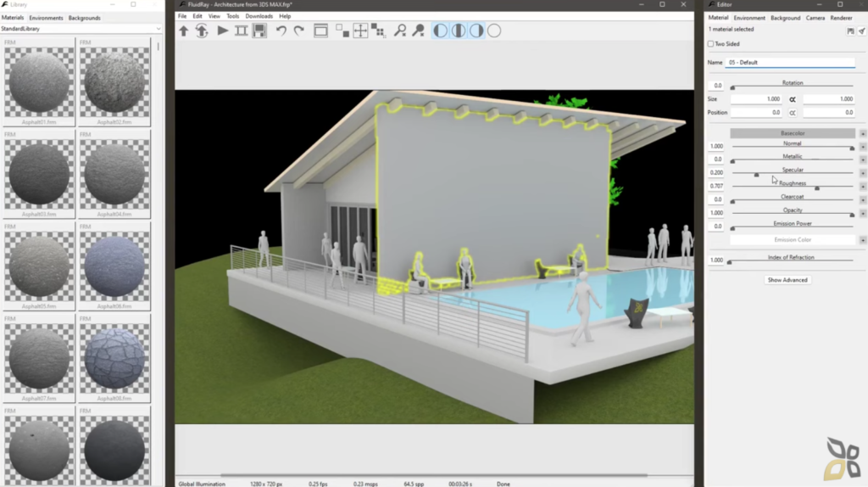Click the outlined magnifier zoom icon
The width and height of the screenshot is (868, 487).
click(x=400, y=31)
